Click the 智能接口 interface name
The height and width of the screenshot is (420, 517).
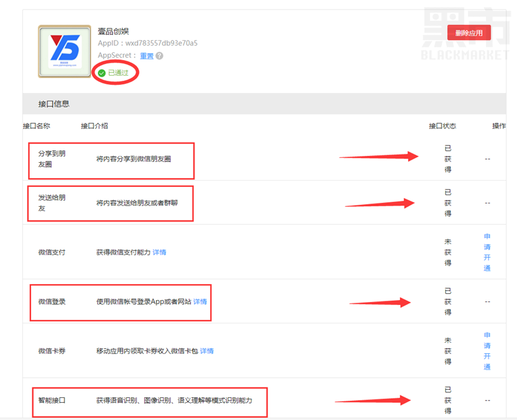(x=52, y=400)
